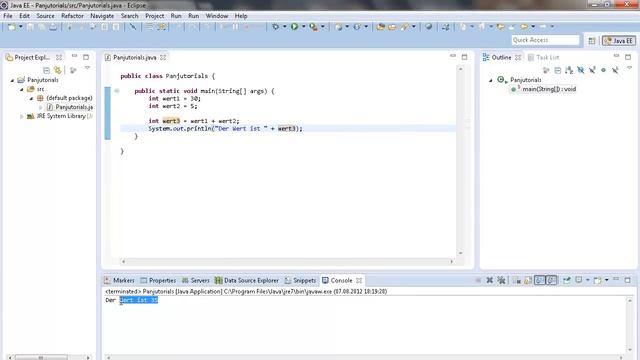Collapse the src folder node
The width and height of the screenshot is (640, 360).
(22, 89)
